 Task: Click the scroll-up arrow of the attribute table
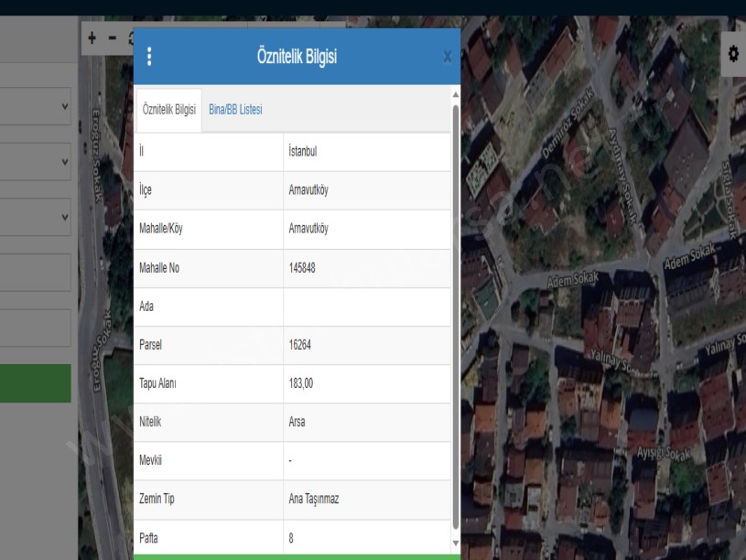click(456, 94)
